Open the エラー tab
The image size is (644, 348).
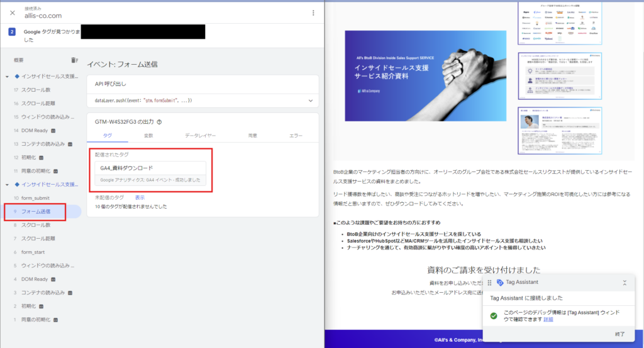[x=296, y=135]
